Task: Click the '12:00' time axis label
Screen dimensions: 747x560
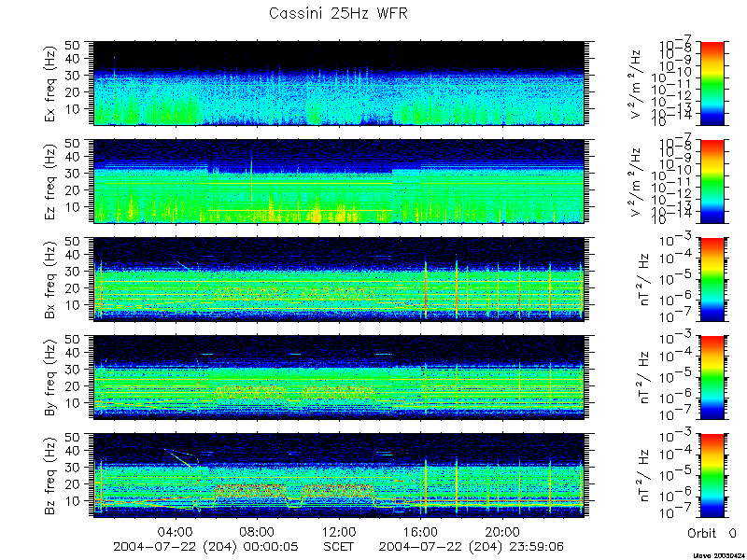Action: (x=339, y=531)
